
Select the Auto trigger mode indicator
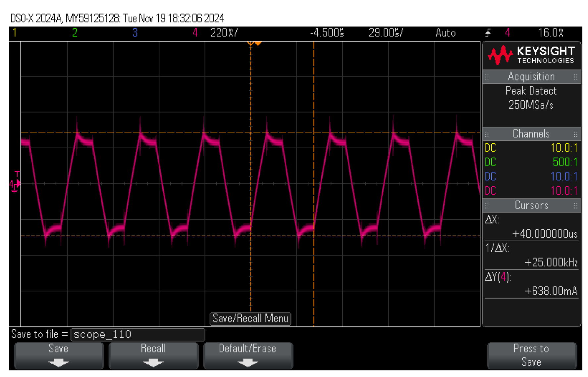point(445,33)
